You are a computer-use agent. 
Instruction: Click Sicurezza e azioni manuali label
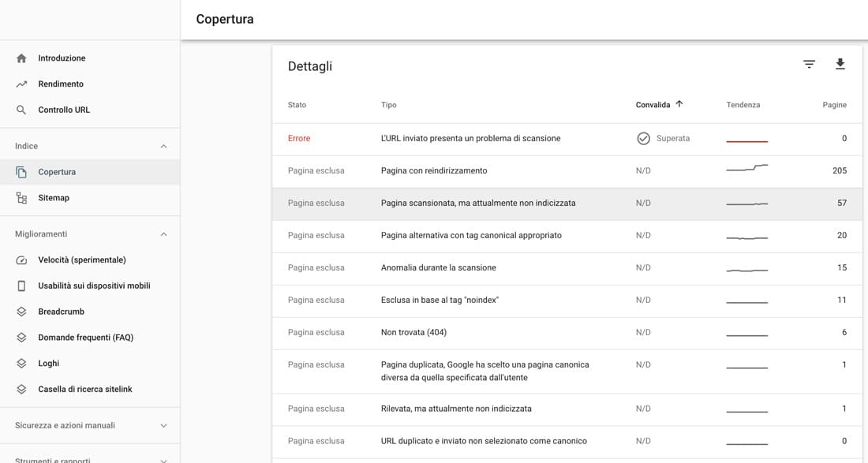(x=65, y=425)
